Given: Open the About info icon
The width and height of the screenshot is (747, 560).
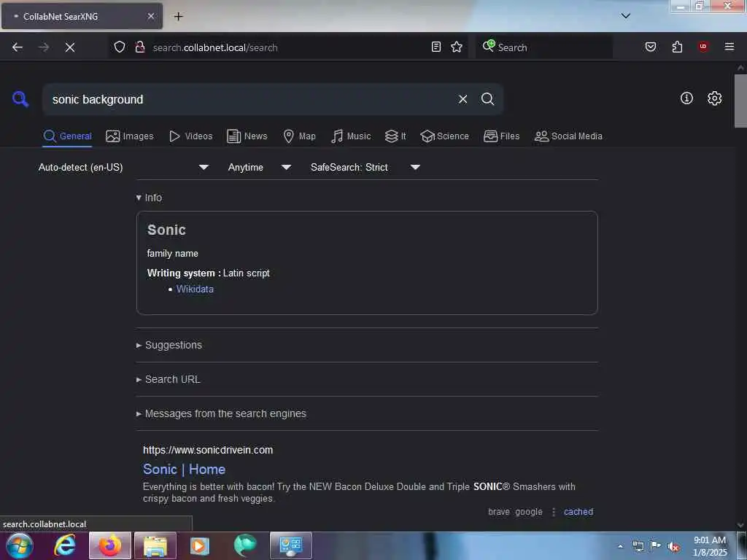Looking at the screenshot, I should (686, 98).
